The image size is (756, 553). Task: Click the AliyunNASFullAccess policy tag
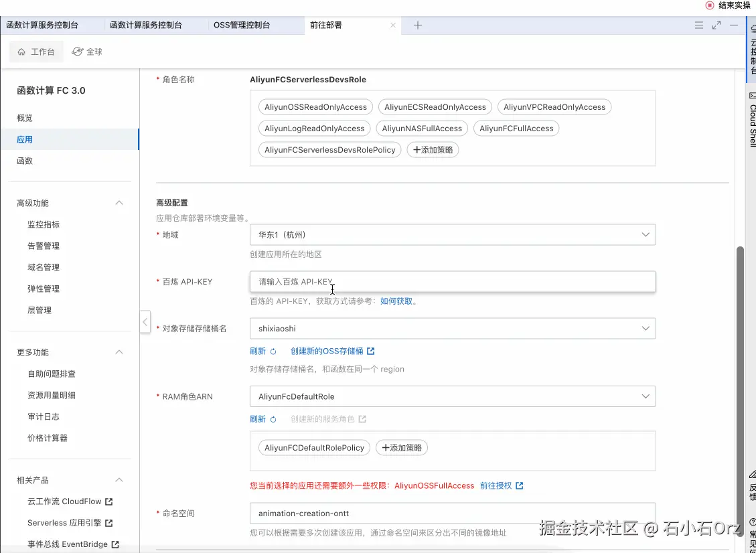(422, 129)
